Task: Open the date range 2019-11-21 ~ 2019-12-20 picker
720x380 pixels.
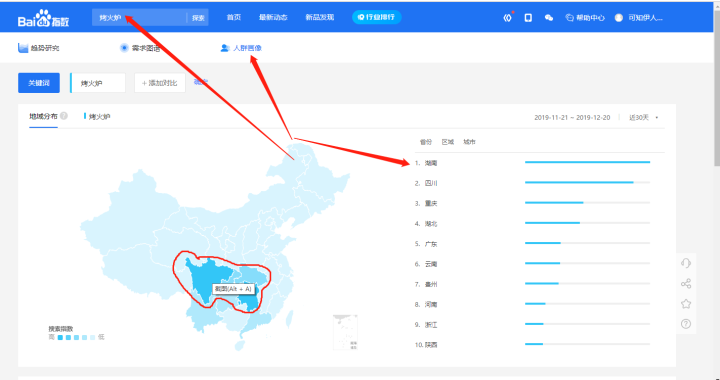Action: 572,118
